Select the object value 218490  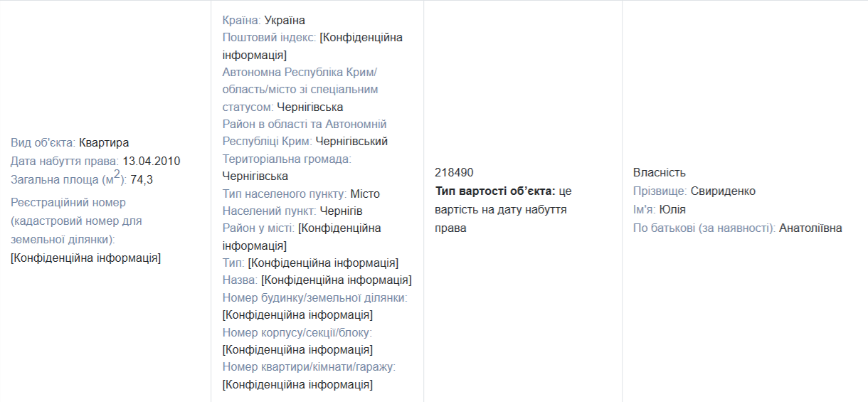(x=454, y=173)
